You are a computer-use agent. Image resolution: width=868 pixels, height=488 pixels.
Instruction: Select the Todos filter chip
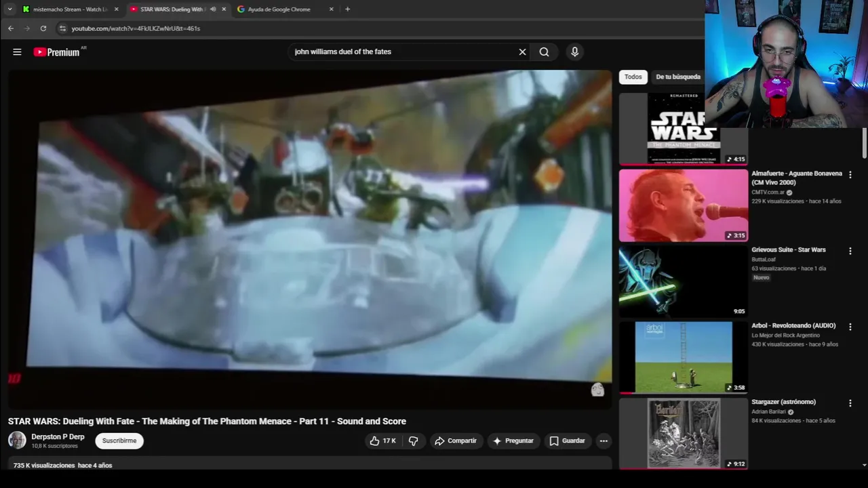tap(633, 77)
